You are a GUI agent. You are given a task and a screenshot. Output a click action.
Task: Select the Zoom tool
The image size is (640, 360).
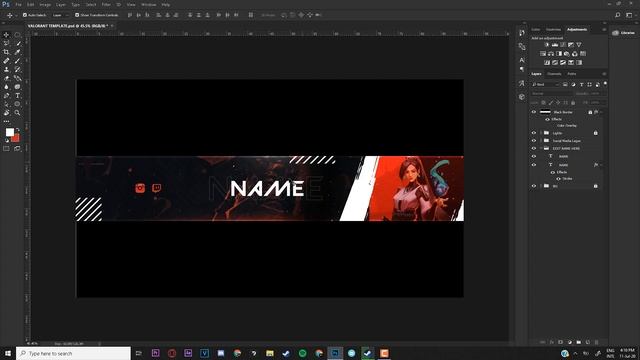pos(18,113)
